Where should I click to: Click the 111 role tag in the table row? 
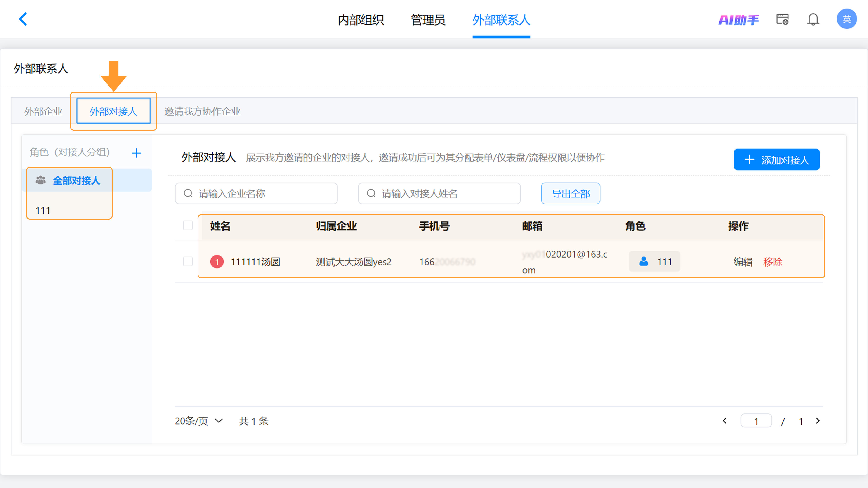(654, 261)
